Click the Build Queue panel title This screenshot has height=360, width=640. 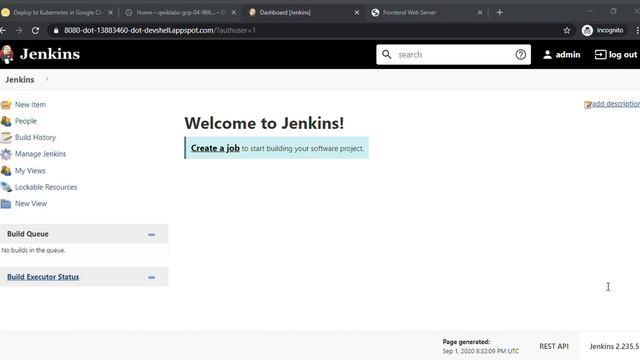pos(28,234)
